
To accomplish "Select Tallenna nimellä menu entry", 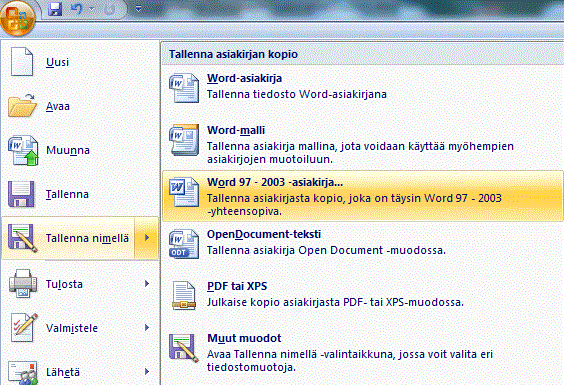I will (68, 238).
